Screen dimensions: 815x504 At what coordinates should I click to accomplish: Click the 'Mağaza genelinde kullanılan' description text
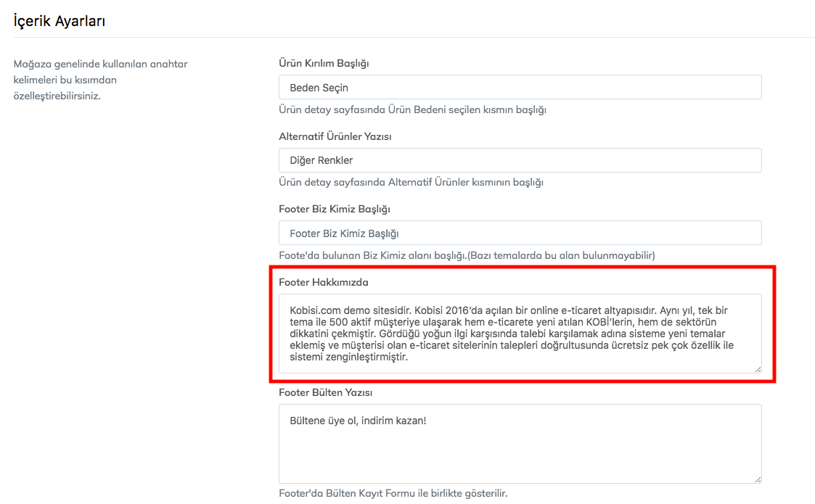coord(100,64)
